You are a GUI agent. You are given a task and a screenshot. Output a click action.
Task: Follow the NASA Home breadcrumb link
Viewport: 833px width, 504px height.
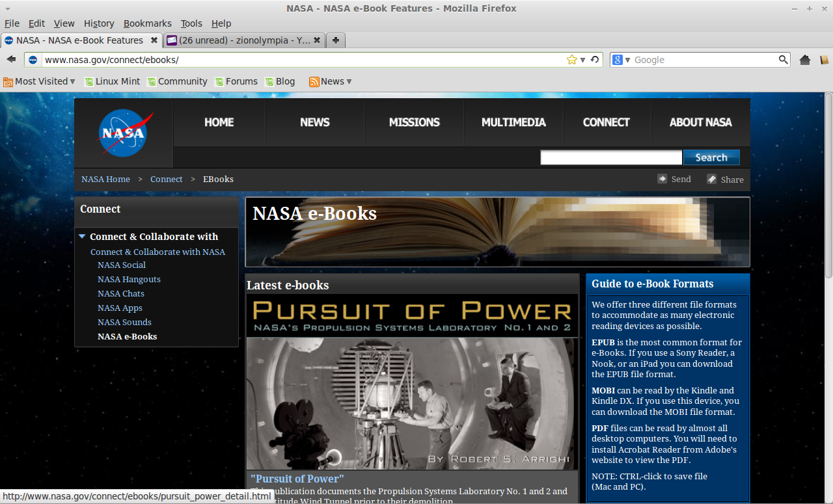click(105, 179)
